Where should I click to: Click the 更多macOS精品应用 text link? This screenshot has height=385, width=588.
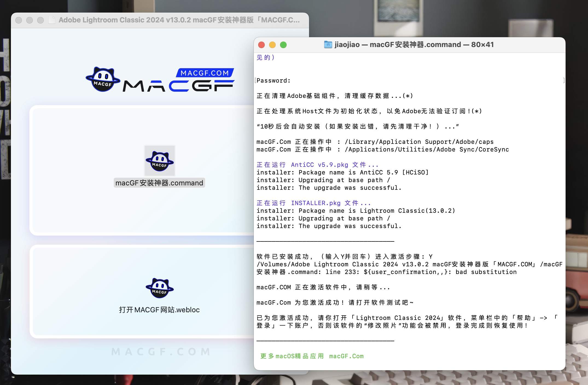pyautogui.click(x=292, y=356)
